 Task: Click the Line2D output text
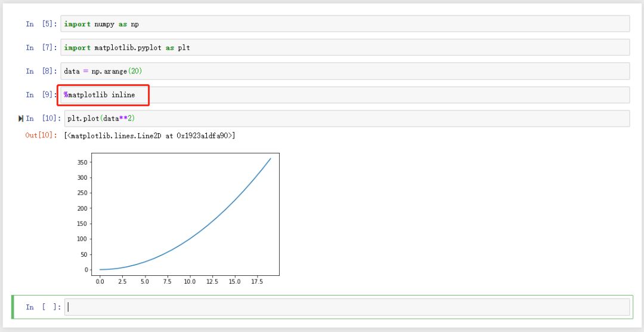pos(149,136)
